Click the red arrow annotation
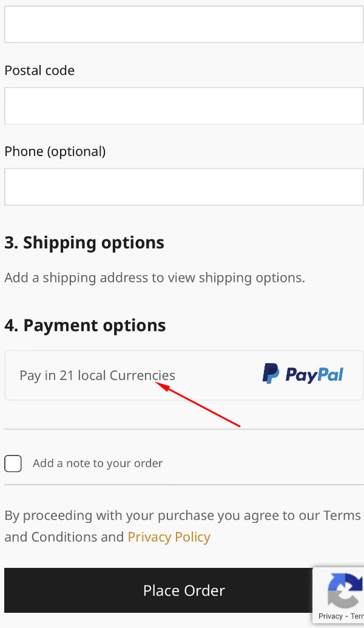Image resolution: width=364 pixels, height=628 pixels. [198, 404]
